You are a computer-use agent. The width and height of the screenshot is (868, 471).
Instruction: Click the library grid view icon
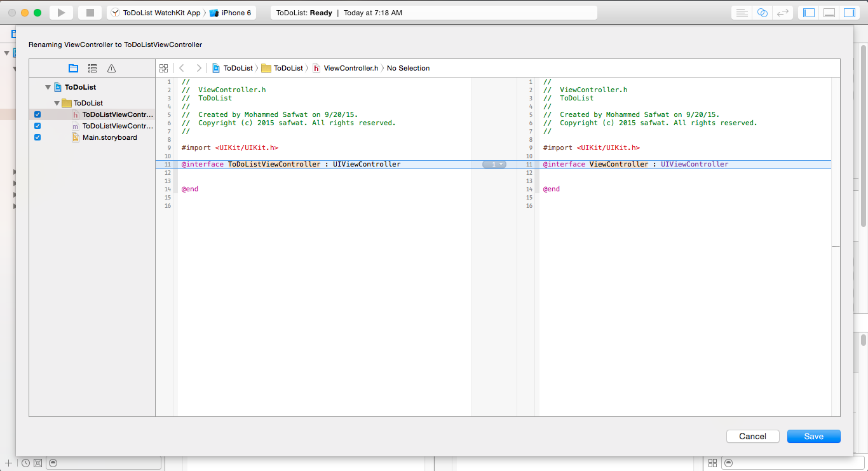[712, 463]
